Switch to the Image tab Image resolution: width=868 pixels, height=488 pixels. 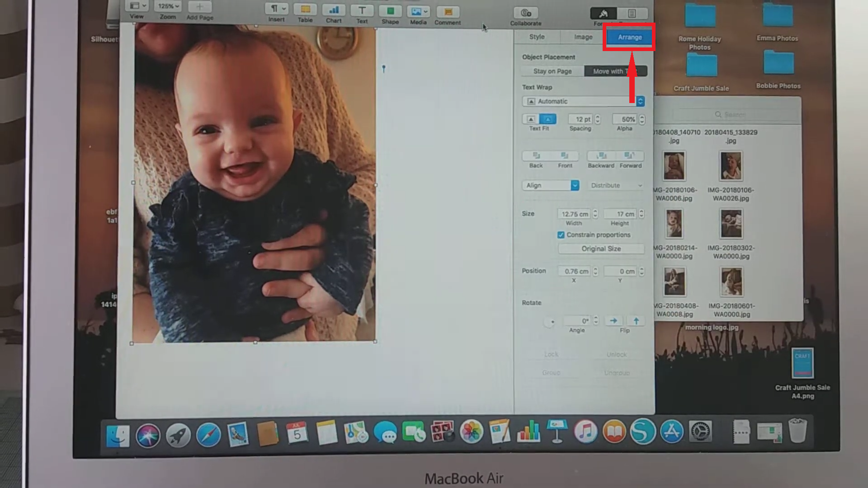[583, 37]
